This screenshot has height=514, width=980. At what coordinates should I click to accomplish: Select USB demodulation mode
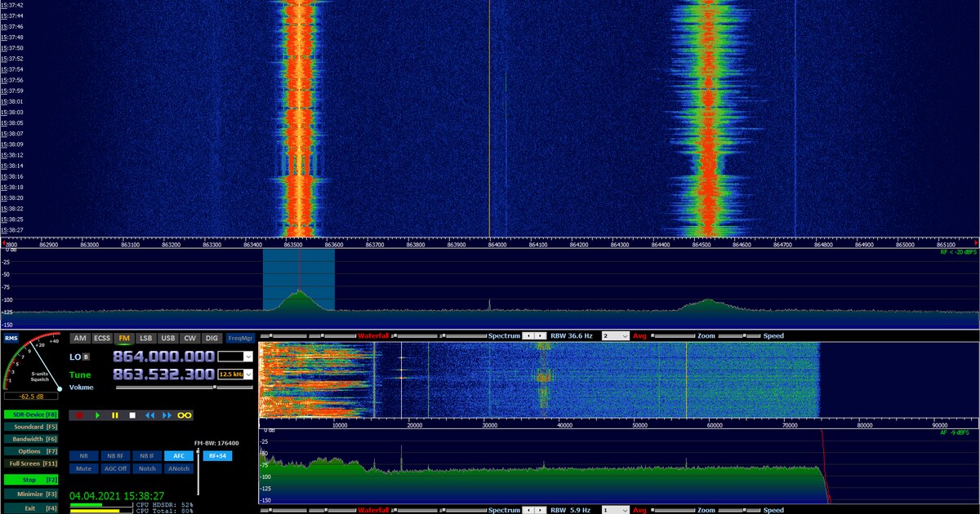click(168, 338)
